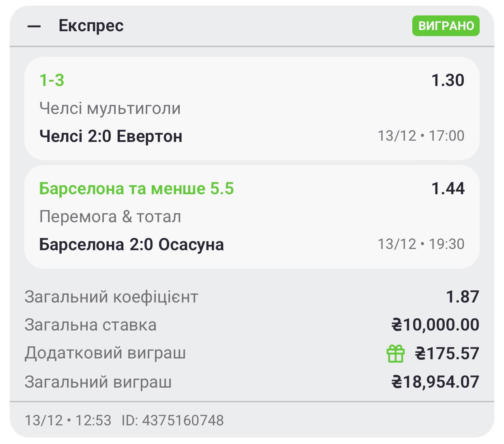Click the total stake ₴10,000.00 amount
Viewport: 504px width, 444px height.
435,325
